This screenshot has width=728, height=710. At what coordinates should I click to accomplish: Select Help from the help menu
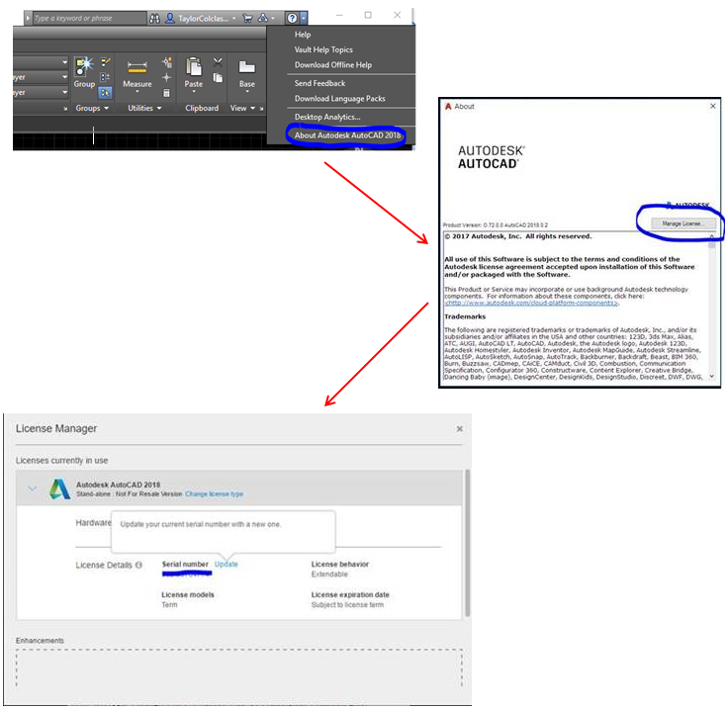click(303, 35)
